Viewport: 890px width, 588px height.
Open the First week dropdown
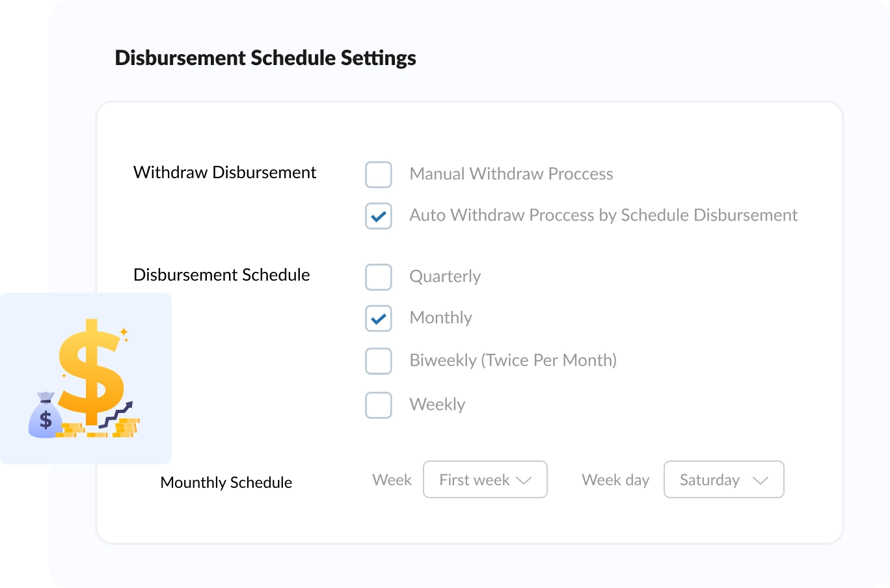[x=485, y=479]
